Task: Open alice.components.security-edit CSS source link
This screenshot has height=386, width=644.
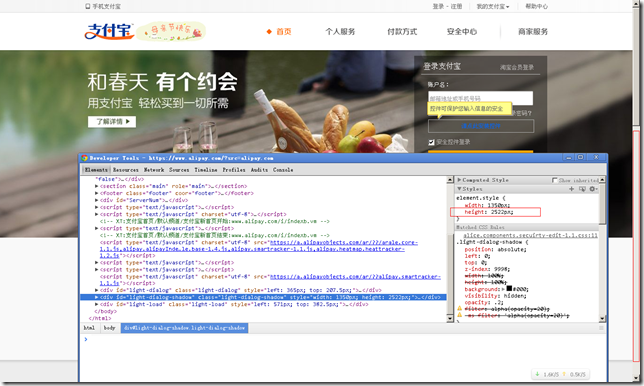Action: pyautogui.click(x=530, y=235)
